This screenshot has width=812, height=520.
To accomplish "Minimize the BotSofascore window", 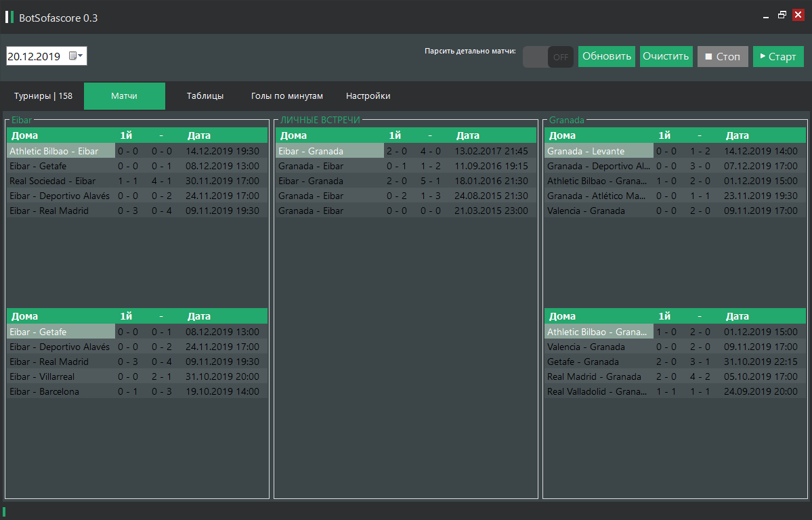I will [x=765, y=14].
